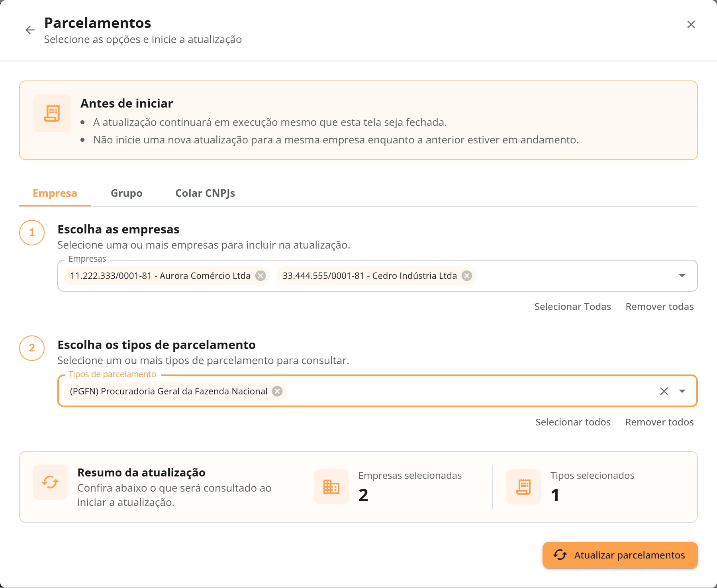The width and height of the screenshot is (717, 588).
Task: Click the receipt icon in Antes de iniciar
Action: coord(52,113)
